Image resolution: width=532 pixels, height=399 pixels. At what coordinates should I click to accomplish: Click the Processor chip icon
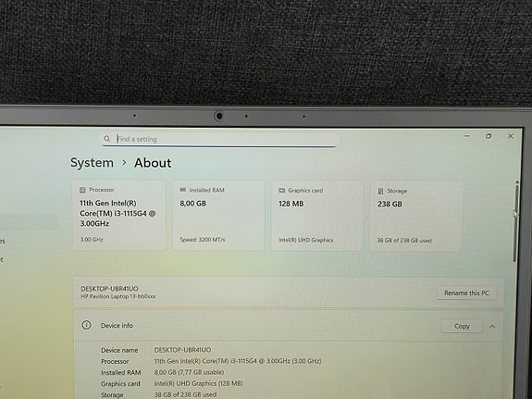point(82,190)
